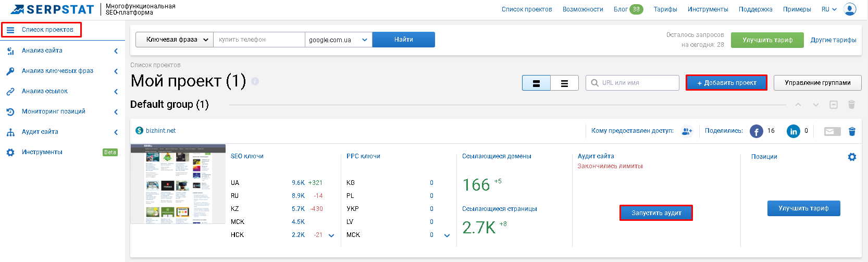Click green Улучшить тариф button

coord(767,40)
